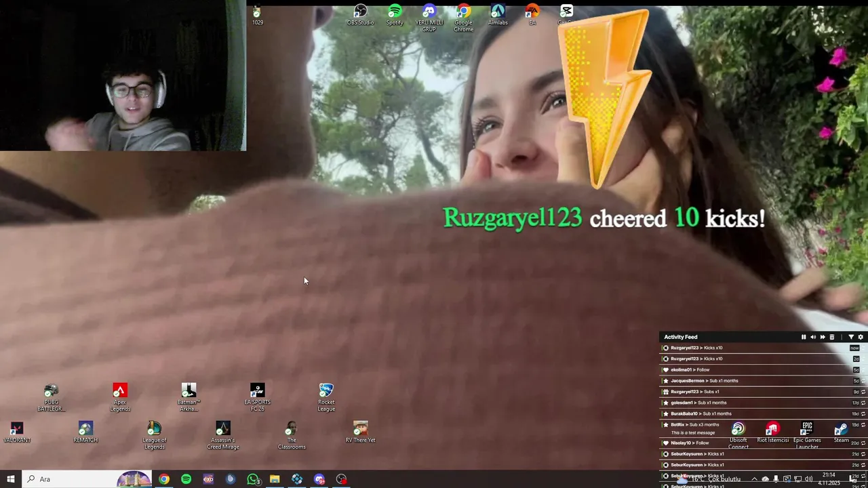The width and height of the screenshot is (868, 488).
Task: Mute alerts in the Activity Feed
Action: click(x=813, y=337)
